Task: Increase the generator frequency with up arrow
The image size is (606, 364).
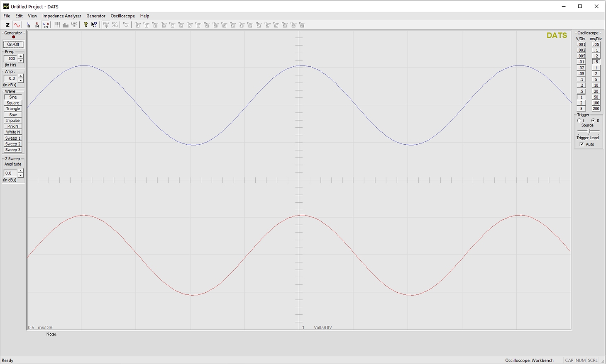Action: (20, 56)
